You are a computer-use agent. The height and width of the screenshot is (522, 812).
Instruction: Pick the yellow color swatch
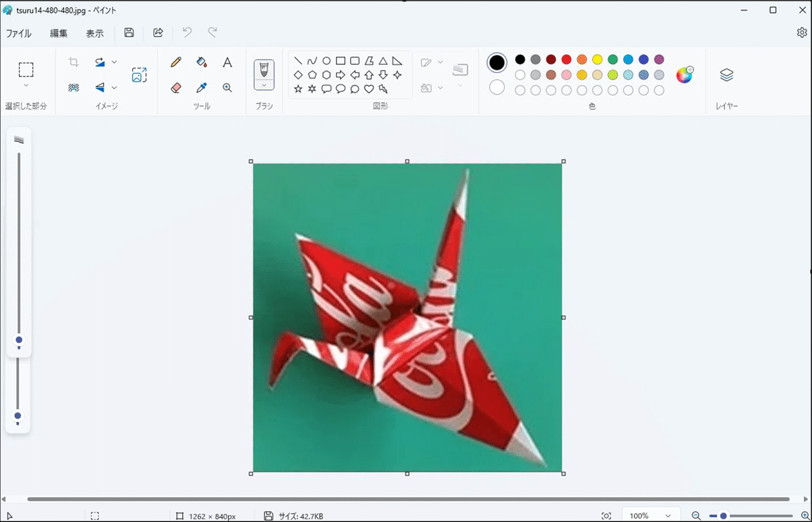pos(597,60)
